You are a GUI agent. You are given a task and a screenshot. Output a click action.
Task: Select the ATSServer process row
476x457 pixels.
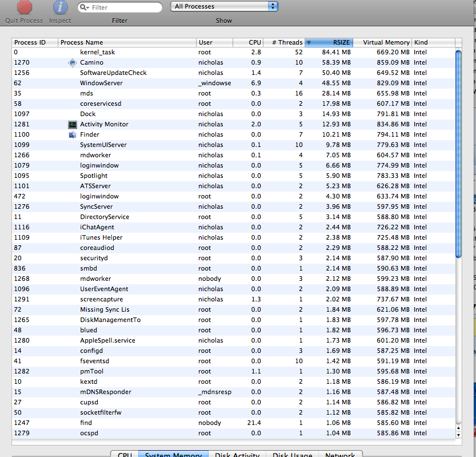234,186
